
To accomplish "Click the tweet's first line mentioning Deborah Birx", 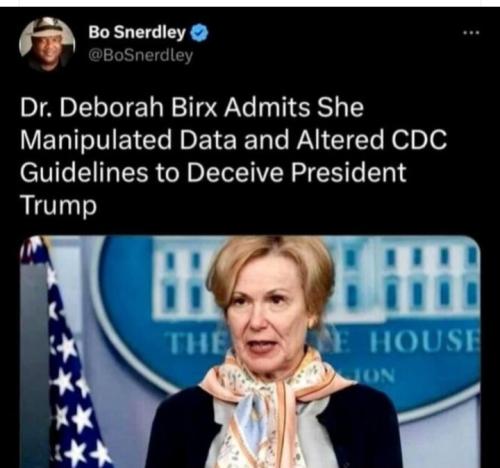I will pyautogui.click(x=192, y=107).
